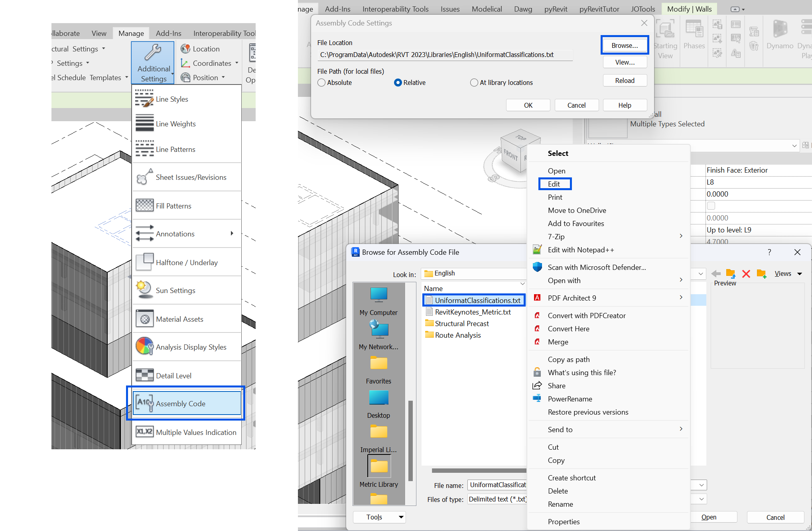Click the help question mark in browse dialog
This screenshot has width=812, height=531.
tap(769, 252)
